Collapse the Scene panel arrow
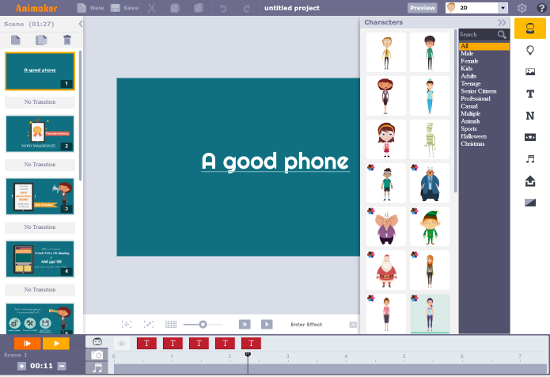 pyautogui.click(x=80, y=24)
